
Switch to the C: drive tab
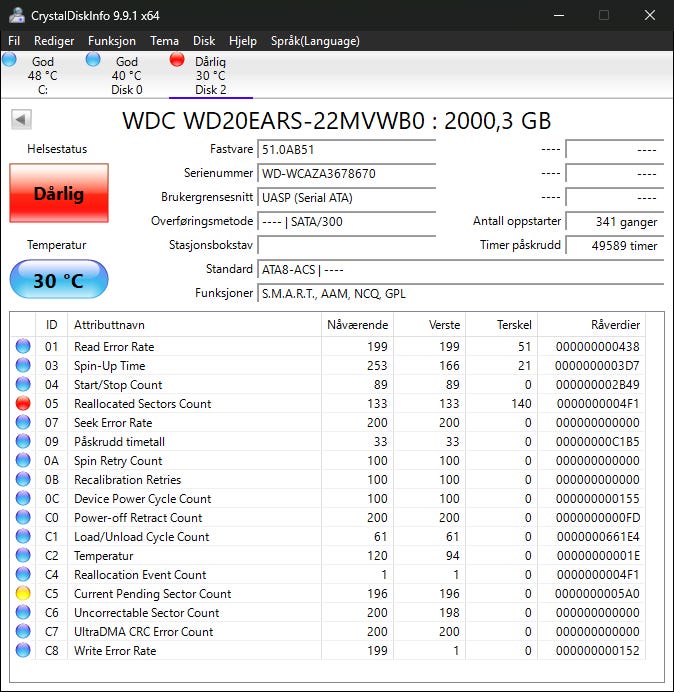[x=43, y=75]
